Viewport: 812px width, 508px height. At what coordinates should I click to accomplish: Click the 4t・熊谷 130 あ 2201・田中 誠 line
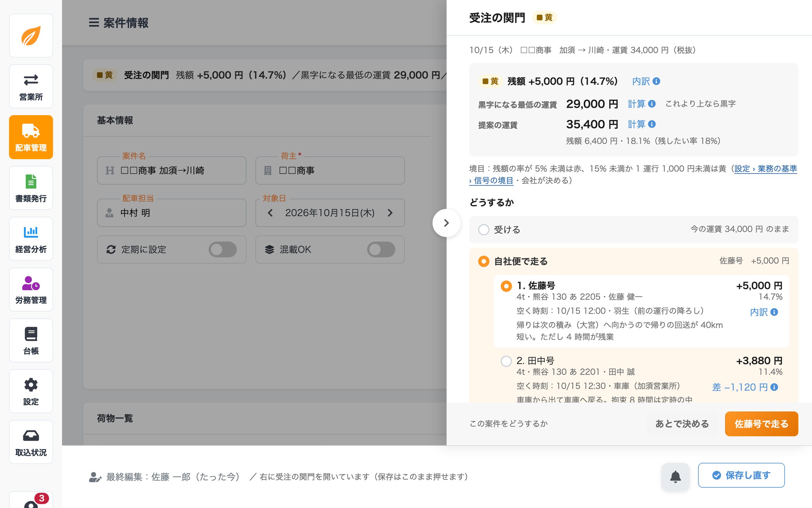click(x=576, y=372)
